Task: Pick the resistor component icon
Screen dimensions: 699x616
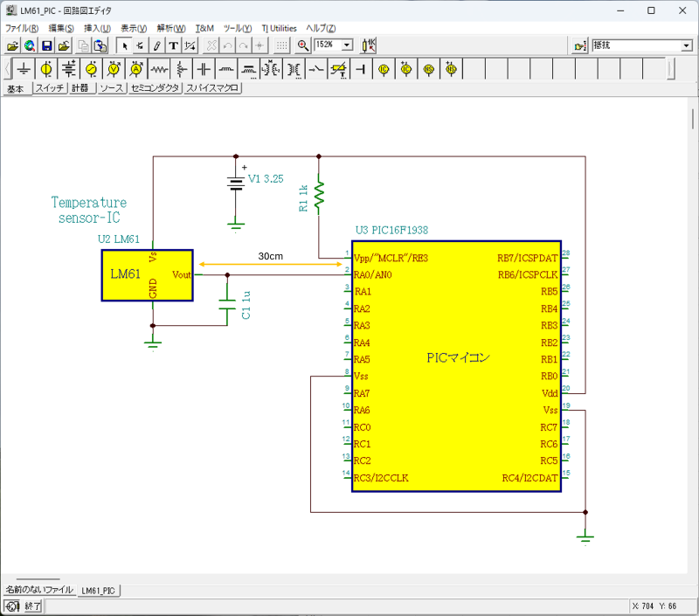Action: 159,69
